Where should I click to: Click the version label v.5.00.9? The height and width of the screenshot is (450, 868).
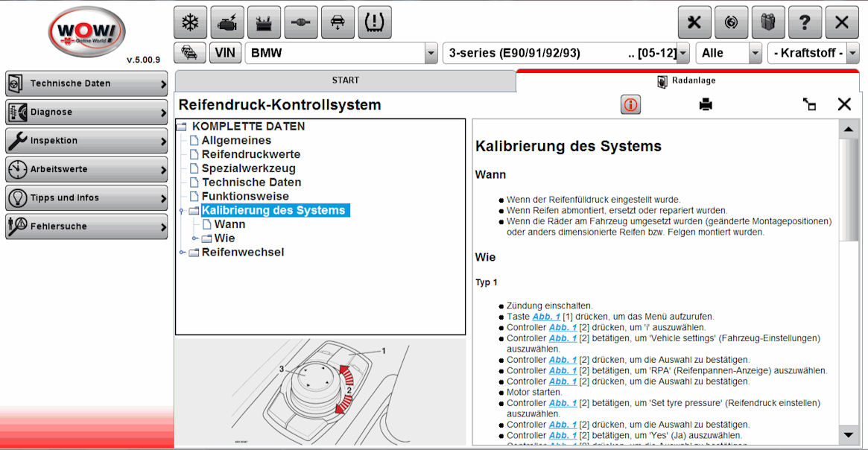pyautogui.click(x=143, y=60)
